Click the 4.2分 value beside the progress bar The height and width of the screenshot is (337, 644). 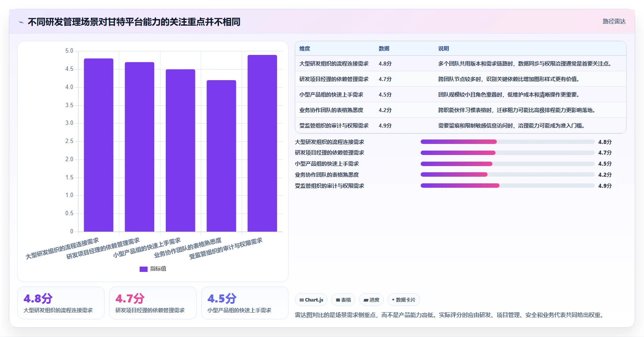[605, 175]
